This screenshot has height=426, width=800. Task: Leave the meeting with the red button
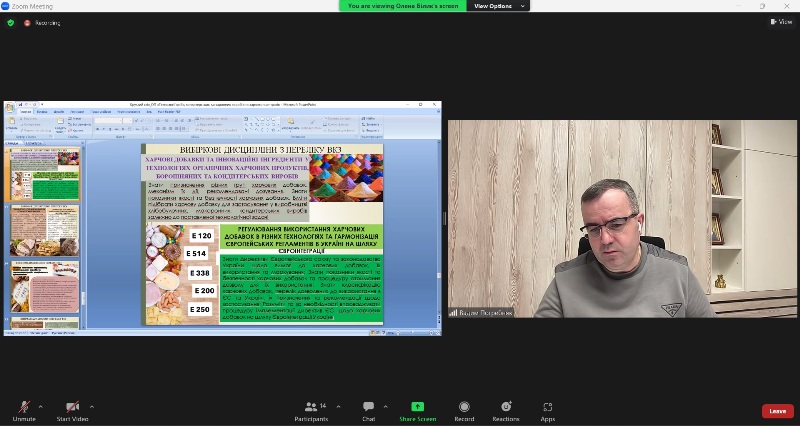click(778, 411)
